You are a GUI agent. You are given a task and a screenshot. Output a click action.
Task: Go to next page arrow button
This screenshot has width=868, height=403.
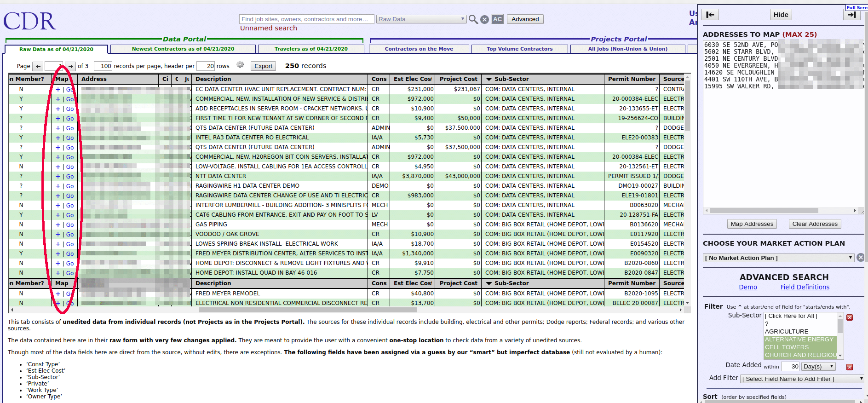coord(70,66)
